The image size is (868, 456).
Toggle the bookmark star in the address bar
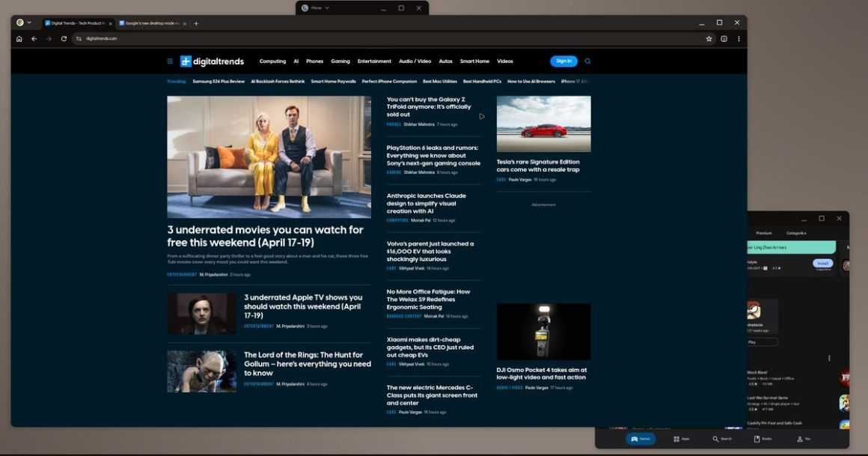pos(709,38)
